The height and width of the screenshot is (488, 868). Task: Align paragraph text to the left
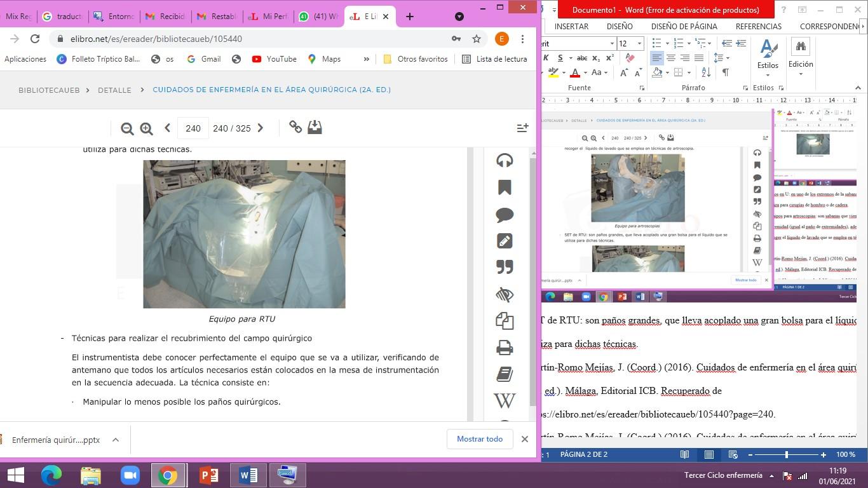coord(656,58)
